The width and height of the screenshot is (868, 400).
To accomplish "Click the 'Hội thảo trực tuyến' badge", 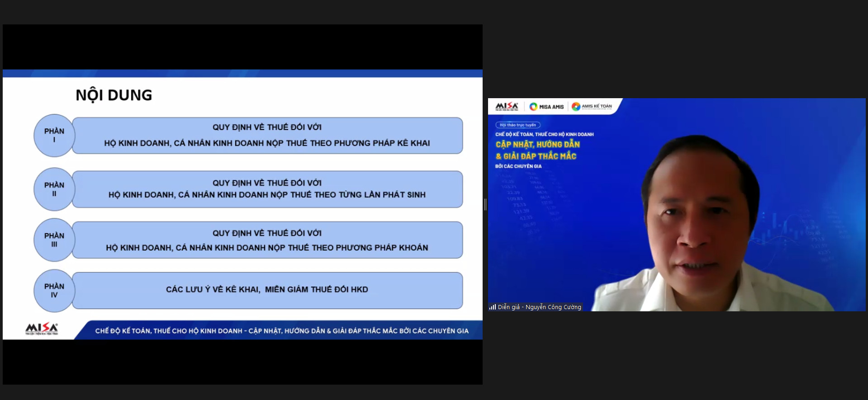I will (x=518, y=125).
